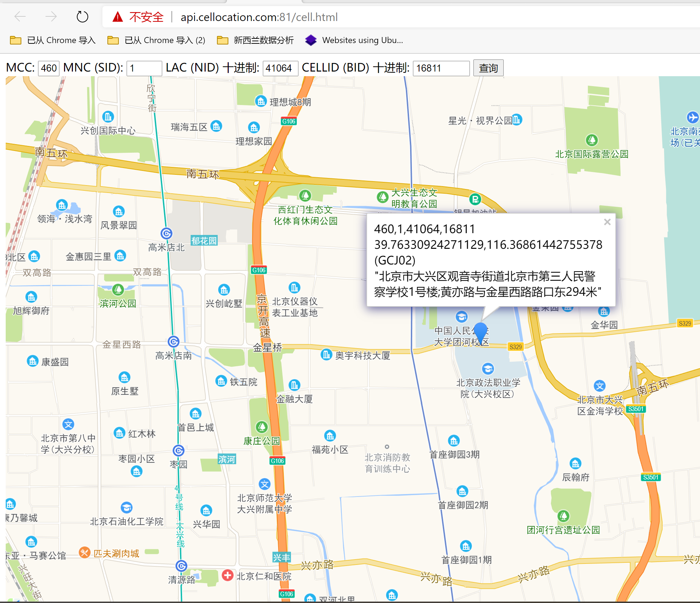Focus the LAC (NID) input field
The height and width of the screenshot is (603, 700).
(x=280, y=68)
